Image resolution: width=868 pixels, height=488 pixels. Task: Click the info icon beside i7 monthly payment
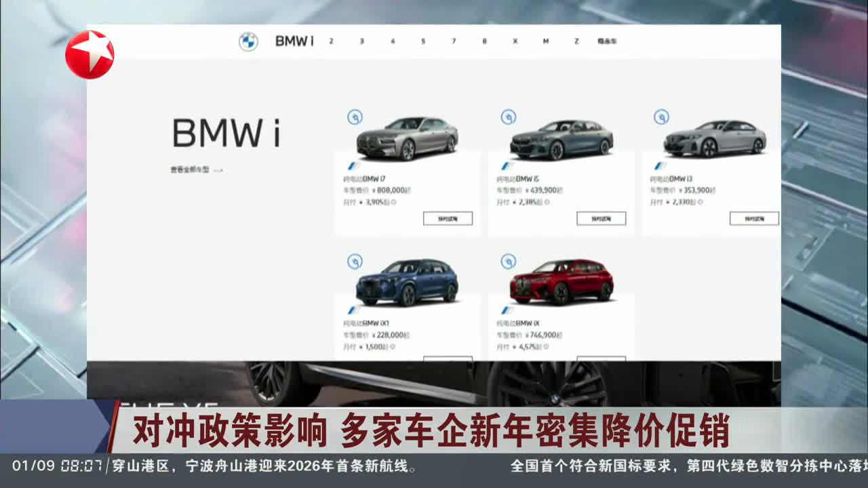pos(393,202)
